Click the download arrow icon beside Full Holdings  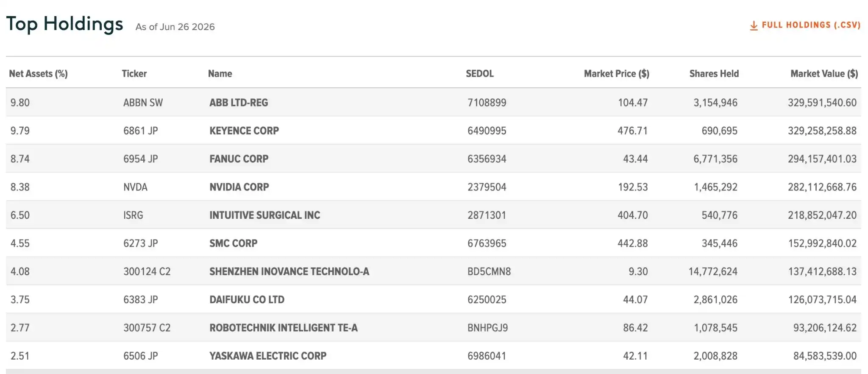(x=754, y=26)
